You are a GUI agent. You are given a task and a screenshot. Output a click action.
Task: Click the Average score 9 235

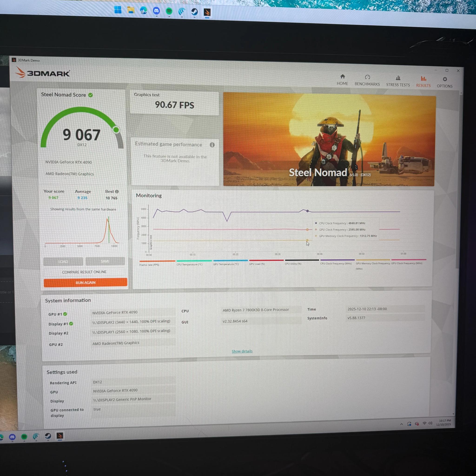click(x=82, y=198)
